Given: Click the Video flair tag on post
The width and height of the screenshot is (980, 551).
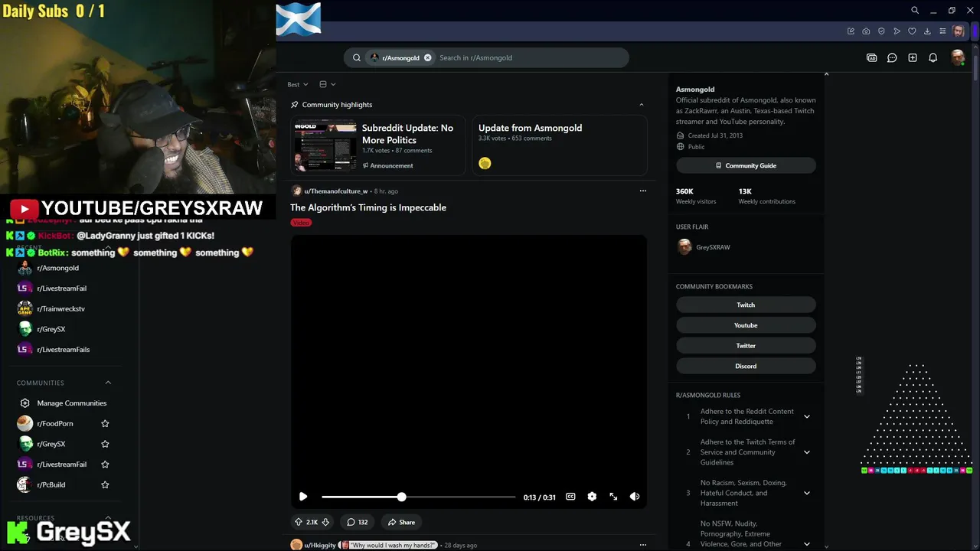Looking at the screenshot, I should click(301, 223).
